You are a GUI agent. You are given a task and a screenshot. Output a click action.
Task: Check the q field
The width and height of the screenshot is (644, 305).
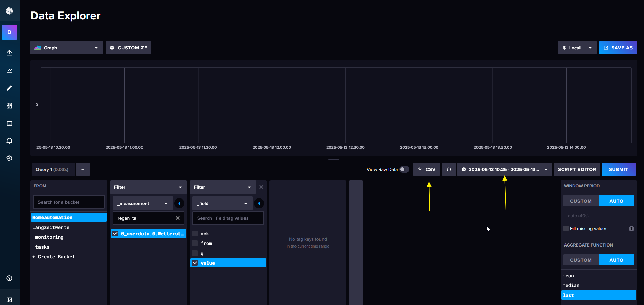point(195,253)
